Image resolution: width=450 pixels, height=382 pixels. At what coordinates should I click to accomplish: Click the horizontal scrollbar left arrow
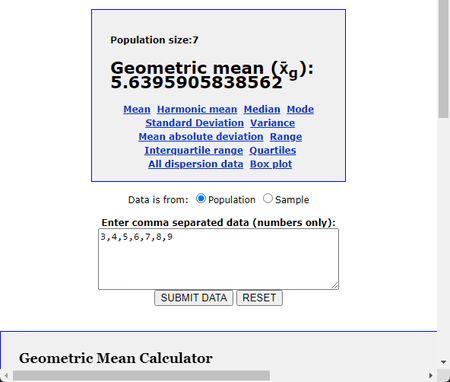coord(6,375)
